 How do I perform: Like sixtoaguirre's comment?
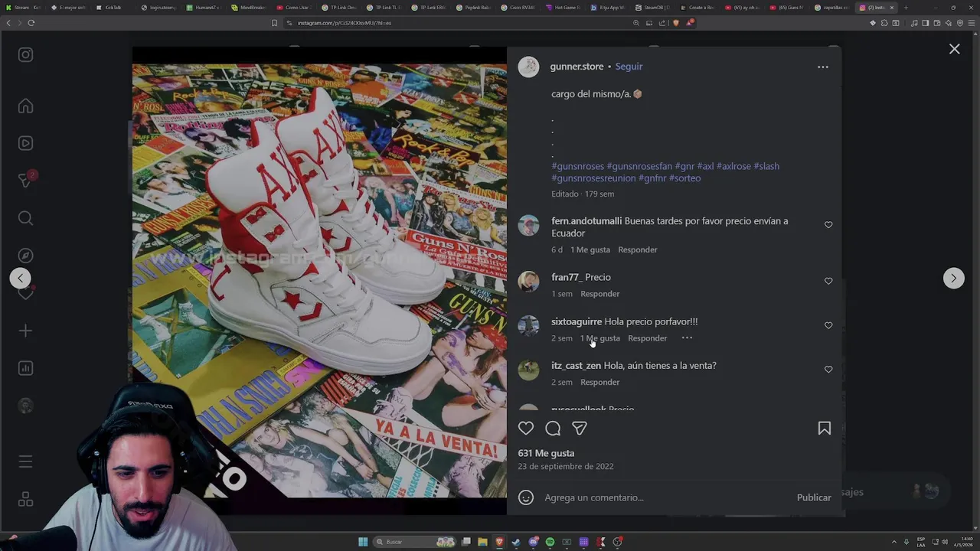pyautogui.click(x=828, y=326)
